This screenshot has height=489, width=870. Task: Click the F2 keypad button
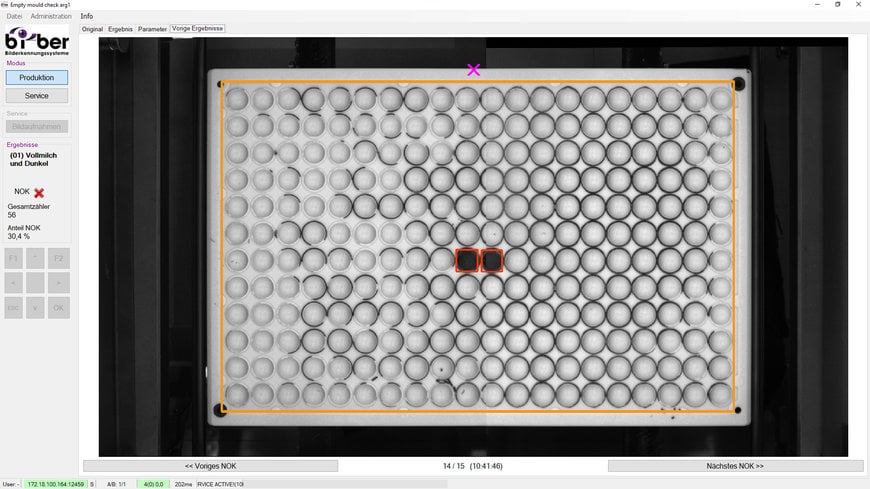(58, 258)
